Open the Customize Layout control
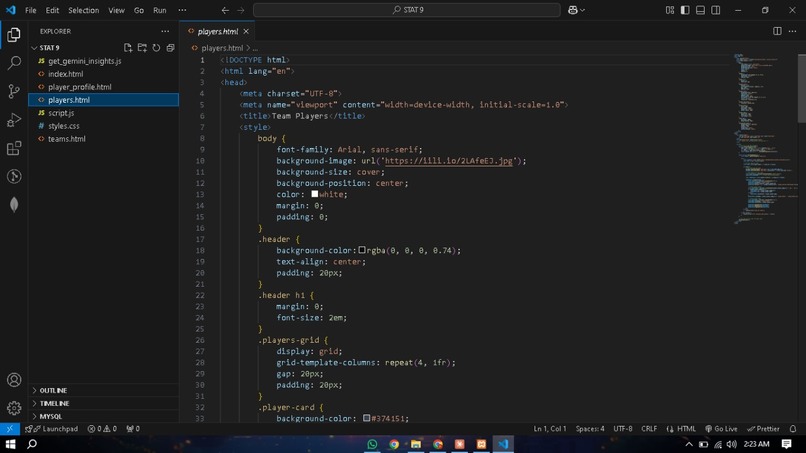Screen dimensions: 806x453 [669, 10]
